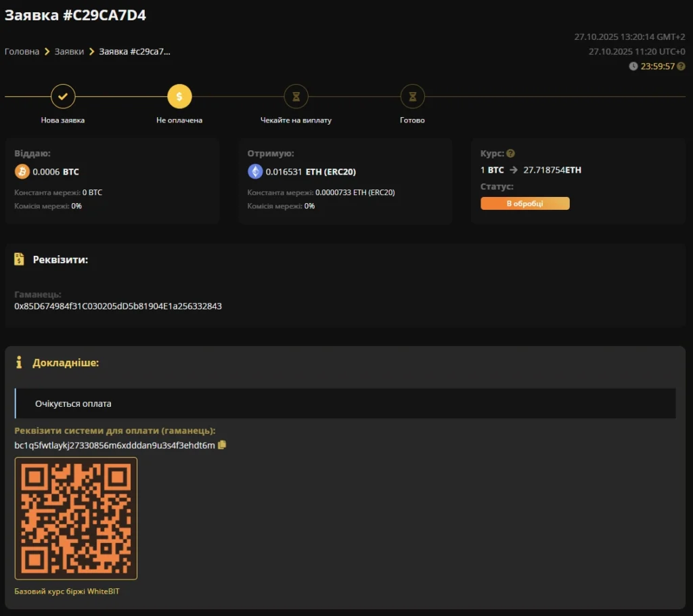Viewport: 693px width, 616px height.
Task: Click the Константа мережі 0 BTC value
Action: click(92, 192)
